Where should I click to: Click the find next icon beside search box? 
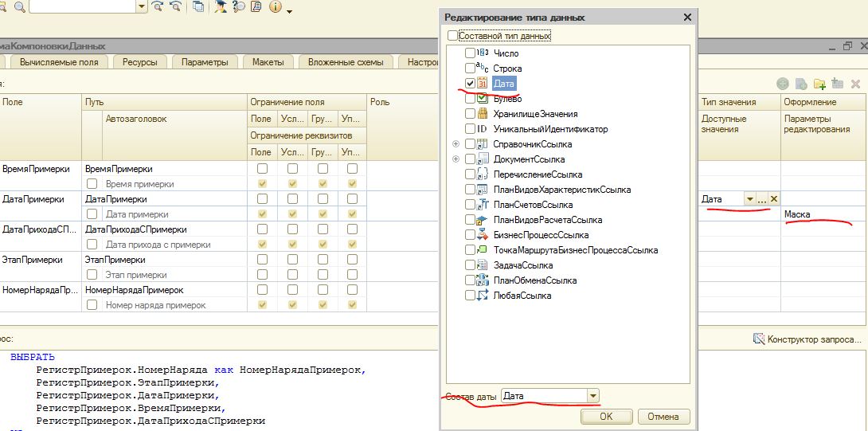point(157,7)
